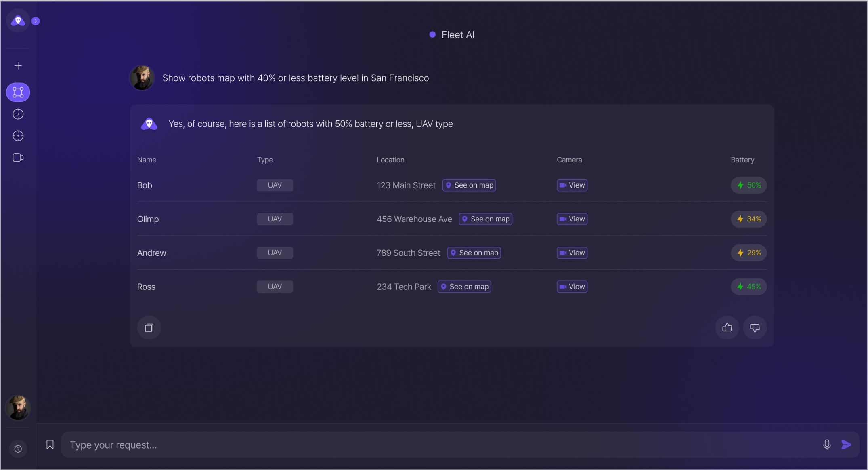Open the active fleet nodes sidebar icon
Screen dimensions: 868x470
pos(18,92)
